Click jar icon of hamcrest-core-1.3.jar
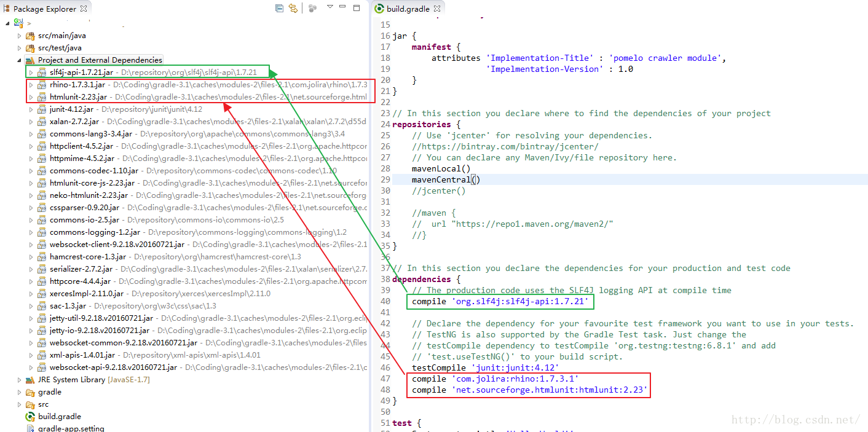This screenshot has width=868, height=432. tap(42, 257)
